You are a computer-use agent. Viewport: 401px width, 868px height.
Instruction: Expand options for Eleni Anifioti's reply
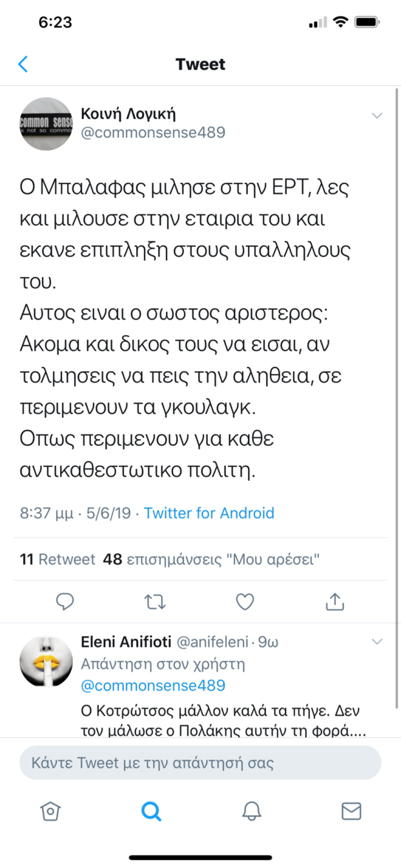click(x=377, y=642)
